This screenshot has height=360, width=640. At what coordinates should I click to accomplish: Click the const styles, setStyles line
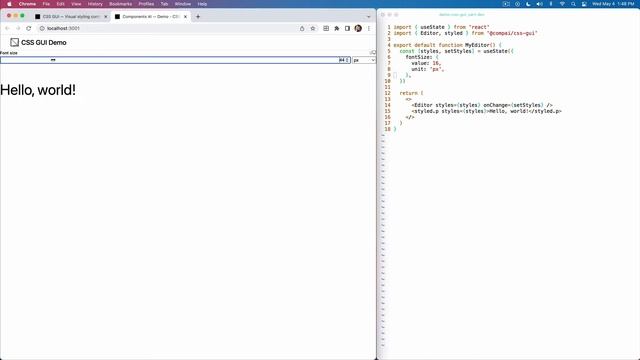click(x=456, y=51)
